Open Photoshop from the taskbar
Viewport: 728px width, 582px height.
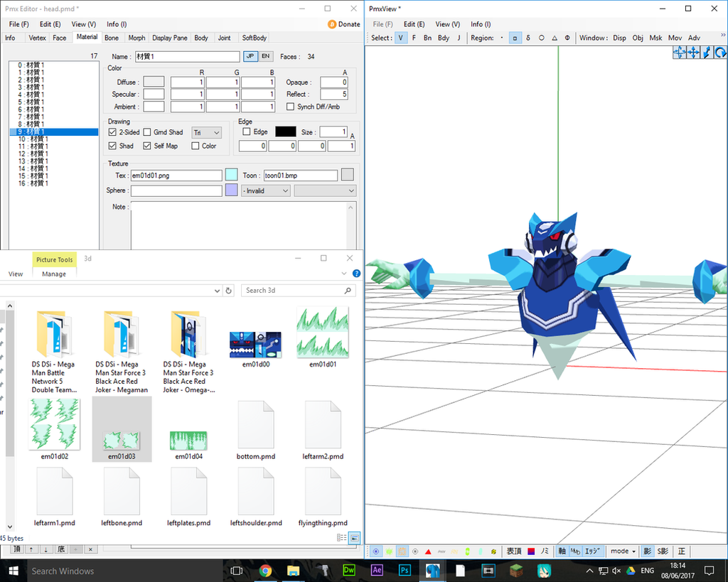click(405, 571)
